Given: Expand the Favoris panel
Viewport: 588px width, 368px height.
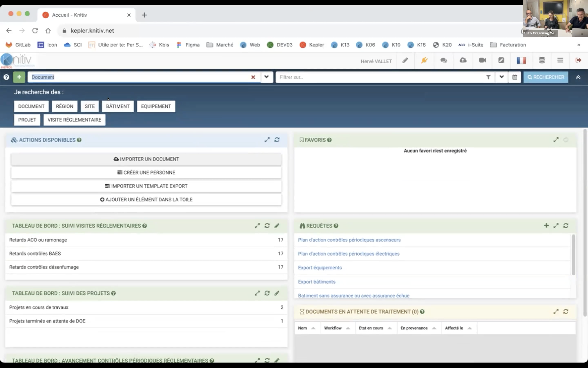Looking at the screenshot, I should [556, 140].
